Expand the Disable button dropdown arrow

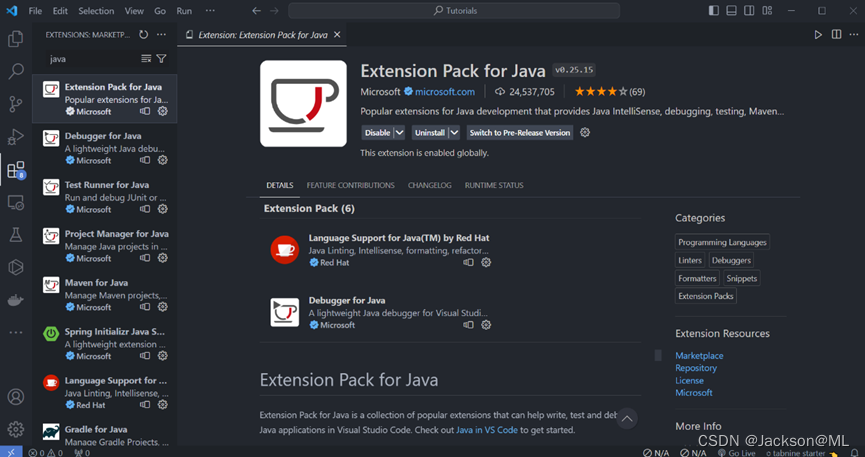click(x=400, y=132)
